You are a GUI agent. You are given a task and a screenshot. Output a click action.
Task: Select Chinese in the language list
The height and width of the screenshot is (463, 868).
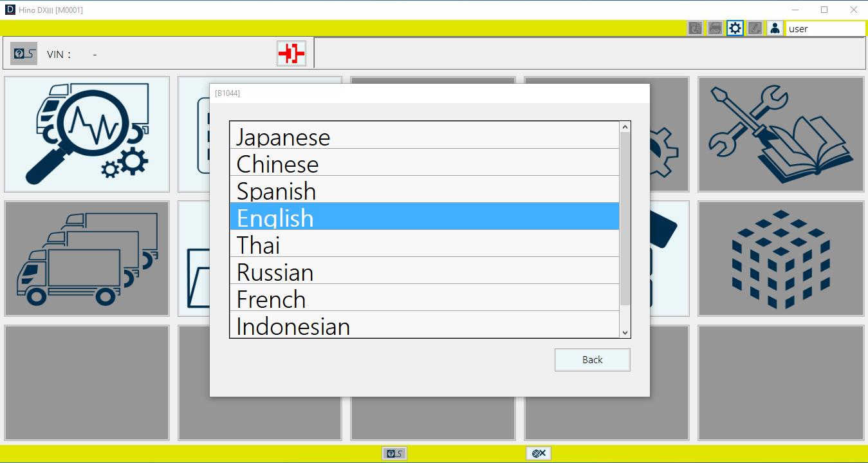425,162
